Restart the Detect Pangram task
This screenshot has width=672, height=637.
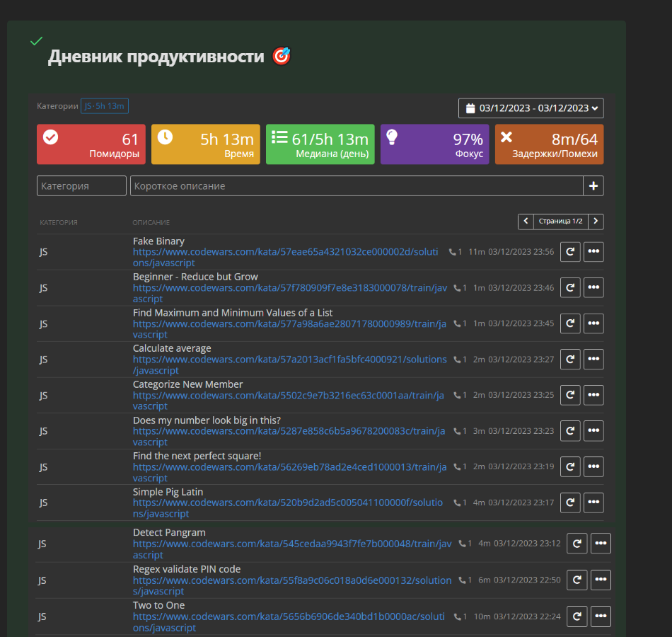pyautogui.click(x=577, y=544)
